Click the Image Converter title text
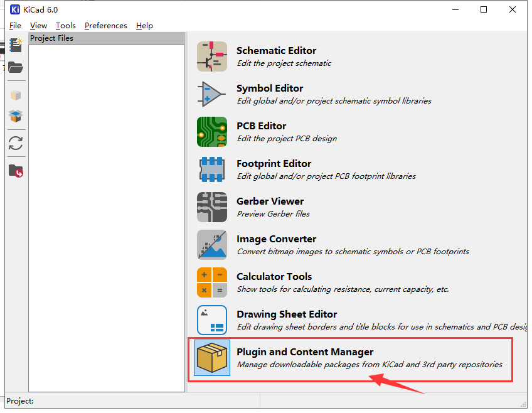The width and height of the screenshot is (532, 413). click(x=276, y=239)
